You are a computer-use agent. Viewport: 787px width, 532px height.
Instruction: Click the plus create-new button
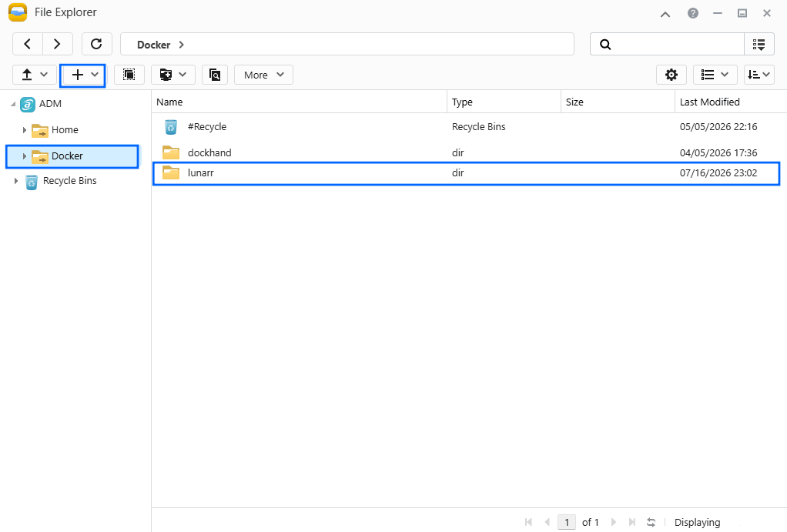tap(77, 75)
